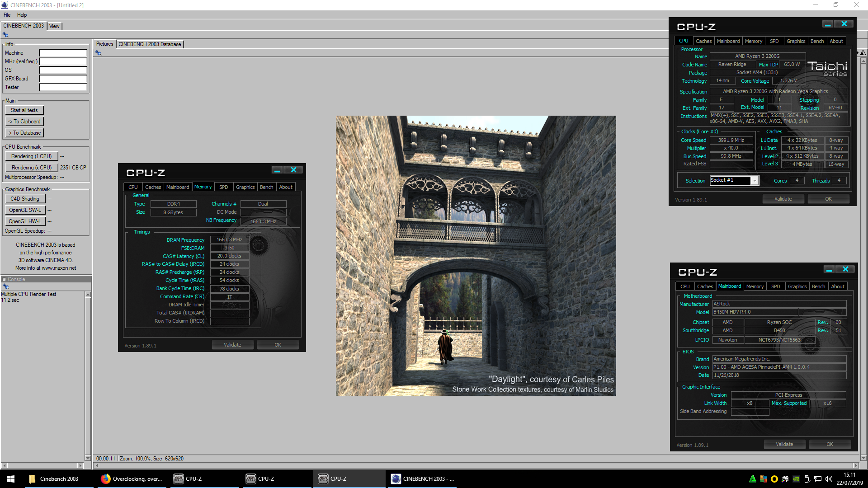Viewport: 868px width, 488px height.
Task: Open the Socket #1 selection dropdown
Action: (x=754, y=181)
